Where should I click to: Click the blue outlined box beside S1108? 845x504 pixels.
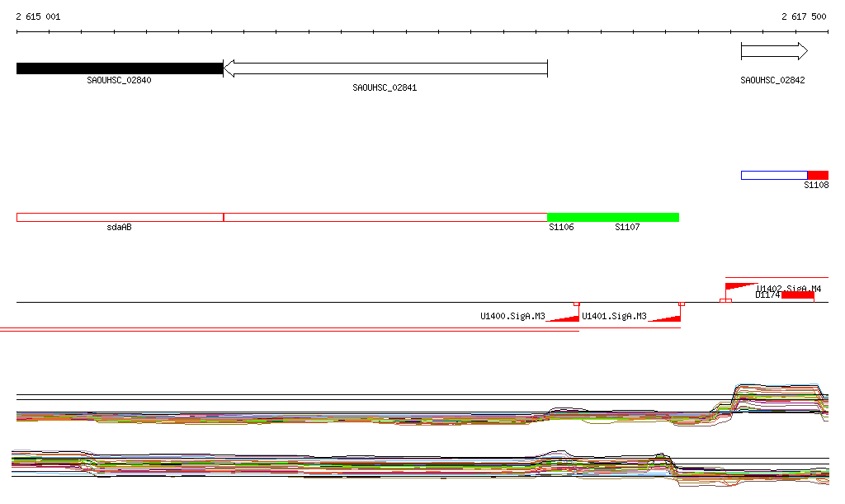point(774,175)
